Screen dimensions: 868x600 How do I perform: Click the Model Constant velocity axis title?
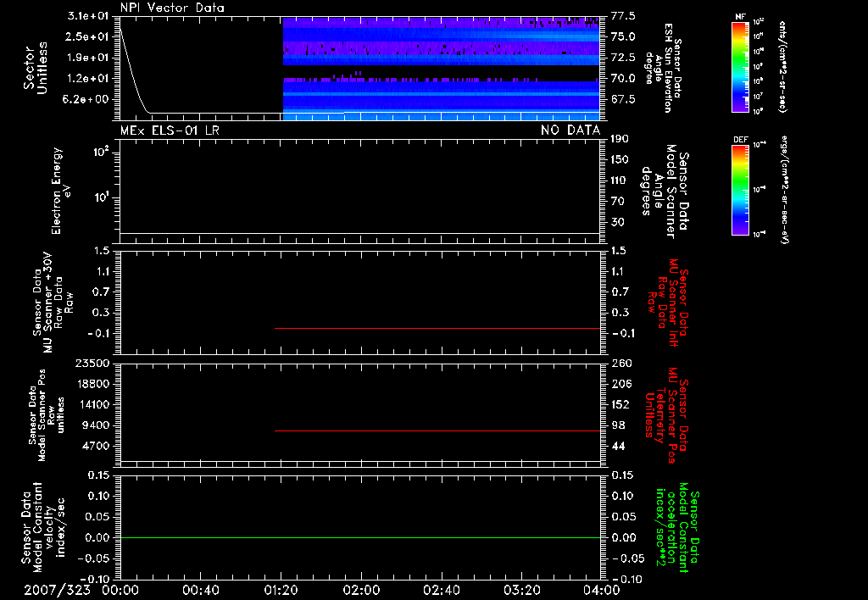point(43,528)
